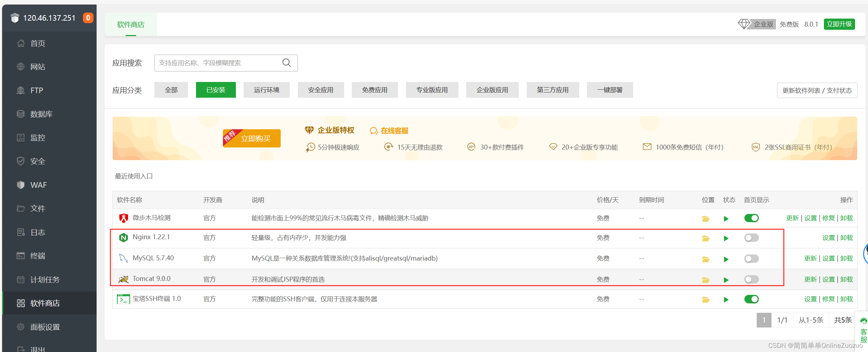
Task: Turn off homepage display for 微步木马检测
Action: (x=751, y=218)
